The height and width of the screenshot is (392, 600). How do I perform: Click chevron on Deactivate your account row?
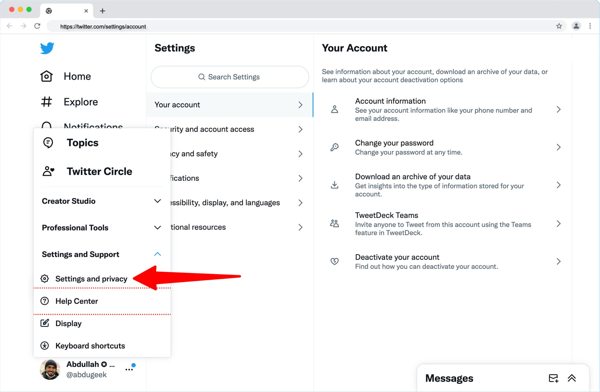559,261
